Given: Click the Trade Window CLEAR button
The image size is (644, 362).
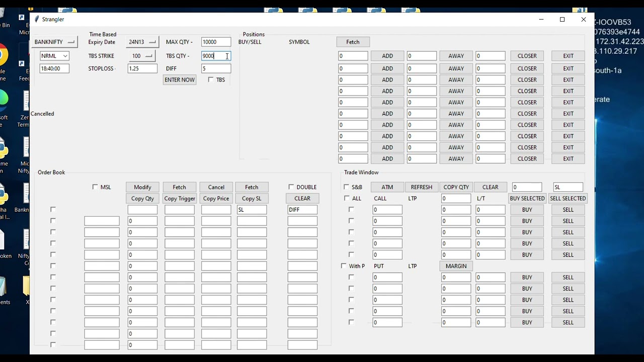Looking at the screenshot, I should [x=491, y=187].
